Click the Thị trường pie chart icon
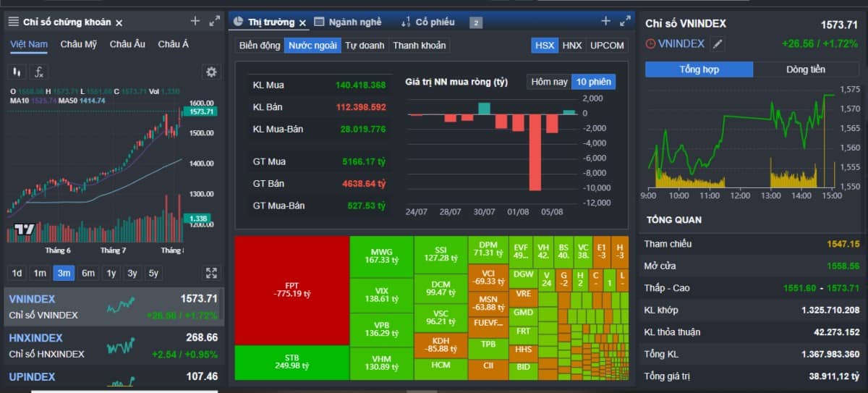The height and width of the screenshot is (393, 868). pos(239,22)
